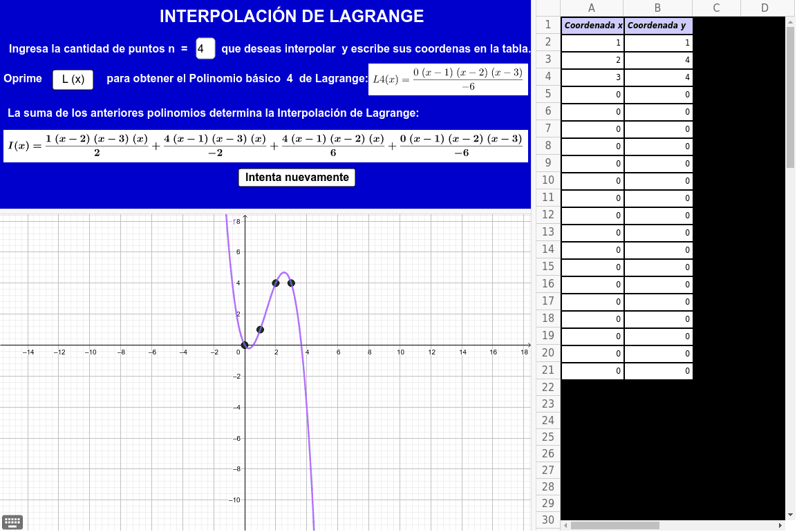Select column B header in spreadsheet
This screenshot has height=532, width=797.
[657, 8]
